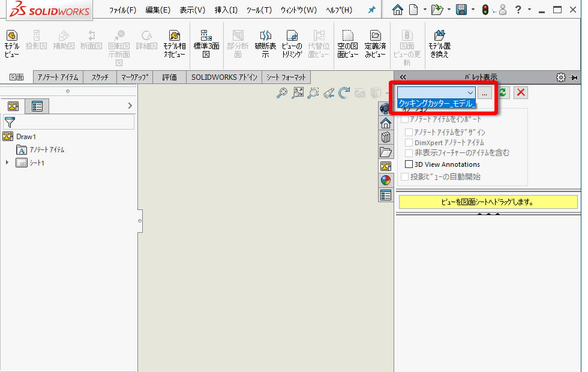Viewport: 588px width, 372px height.
Task: Collapse the task pane with double chevron
Action: [x=403, y=77]
